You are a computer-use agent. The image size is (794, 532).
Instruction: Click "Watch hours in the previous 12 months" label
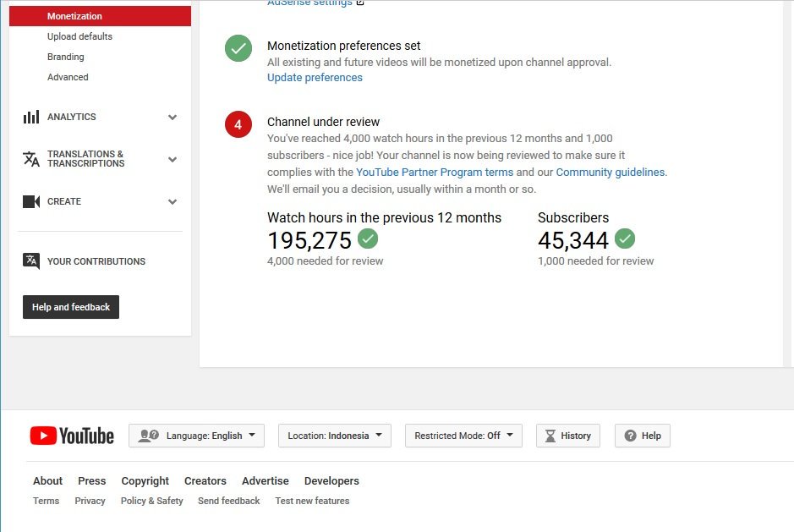[385, 218]
